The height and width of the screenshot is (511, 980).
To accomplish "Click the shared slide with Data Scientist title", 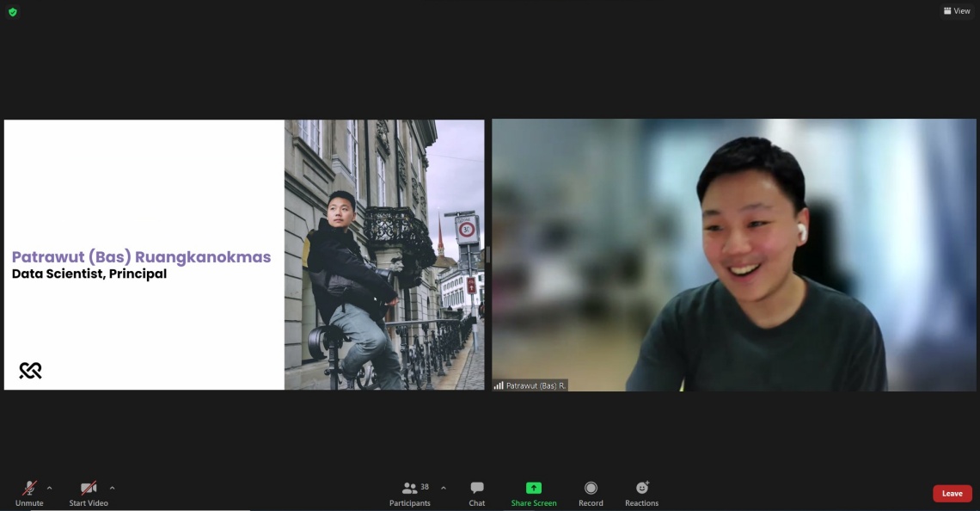I will (144, 255).
